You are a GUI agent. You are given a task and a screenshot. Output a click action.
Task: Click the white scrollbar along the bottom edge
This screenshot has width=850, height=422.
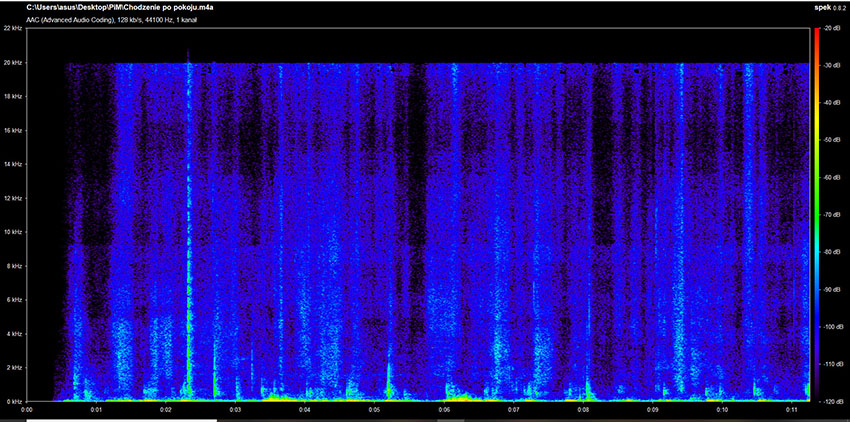point(121,420)
